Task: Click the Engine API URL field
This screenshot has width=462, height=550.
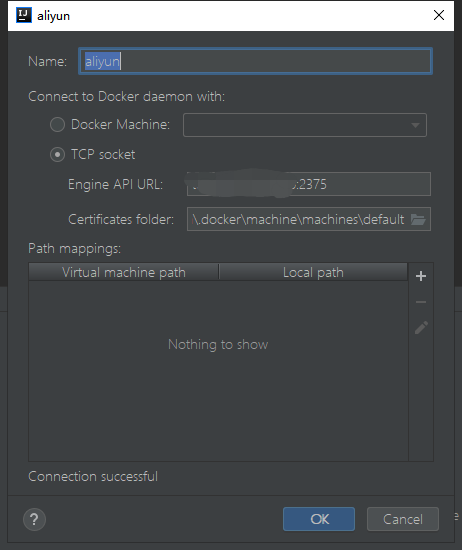Action: click(x=309, y=184)
